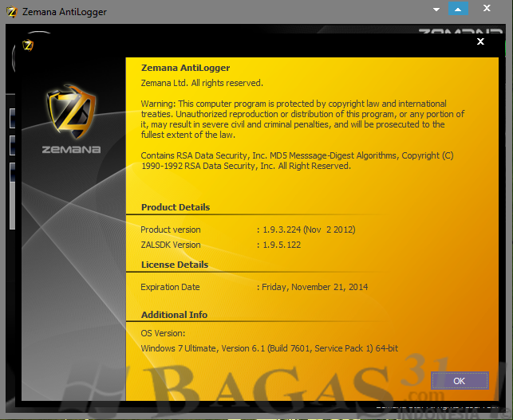Click the Zemana shield logo in the side panel
This screenshot has width=513, height=420.
click(71, 111)
